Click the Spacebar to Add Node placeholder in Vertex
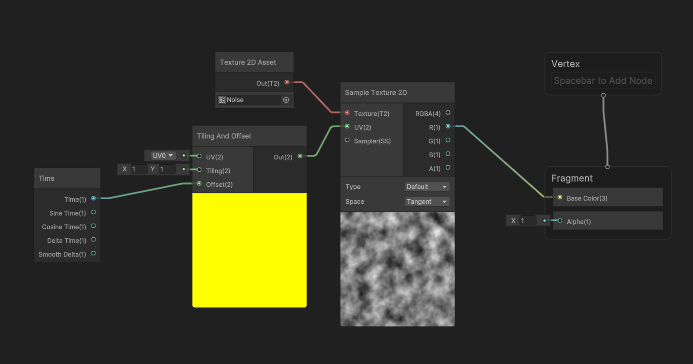 603,81
